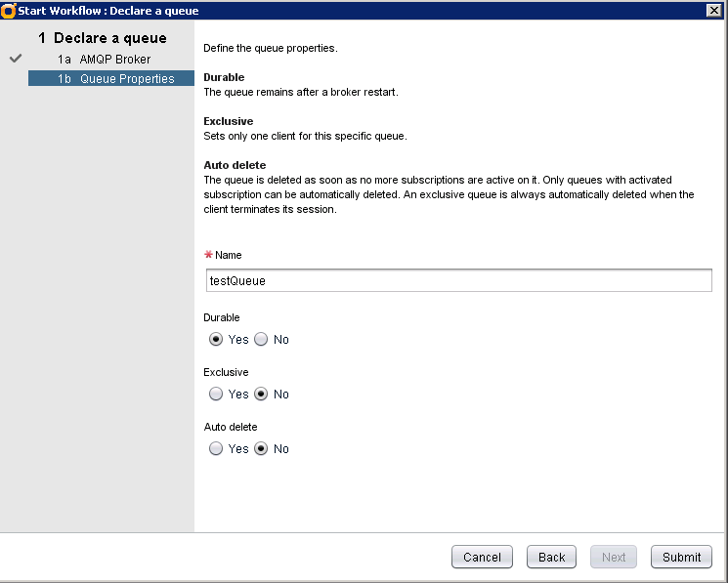The image size is (728, 583).
Task: Set Durable to No
Action: click(261, 340)
